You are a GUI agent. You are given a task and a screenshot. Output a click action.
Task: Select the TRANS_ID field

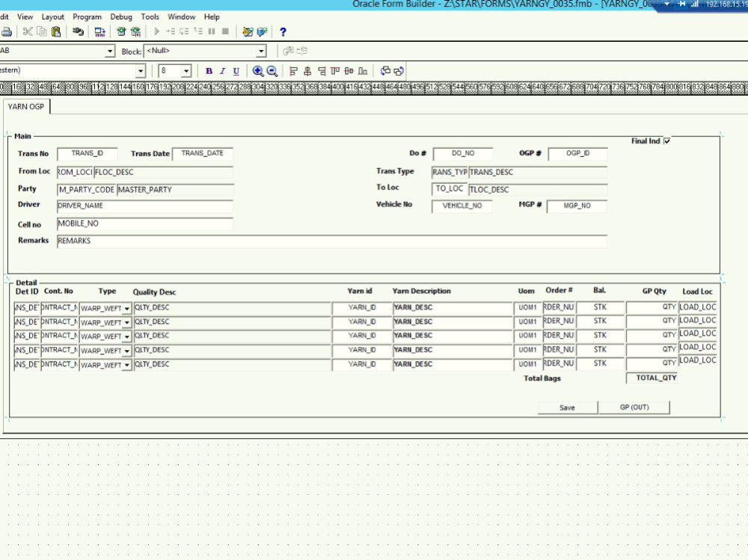pos(88,153)
